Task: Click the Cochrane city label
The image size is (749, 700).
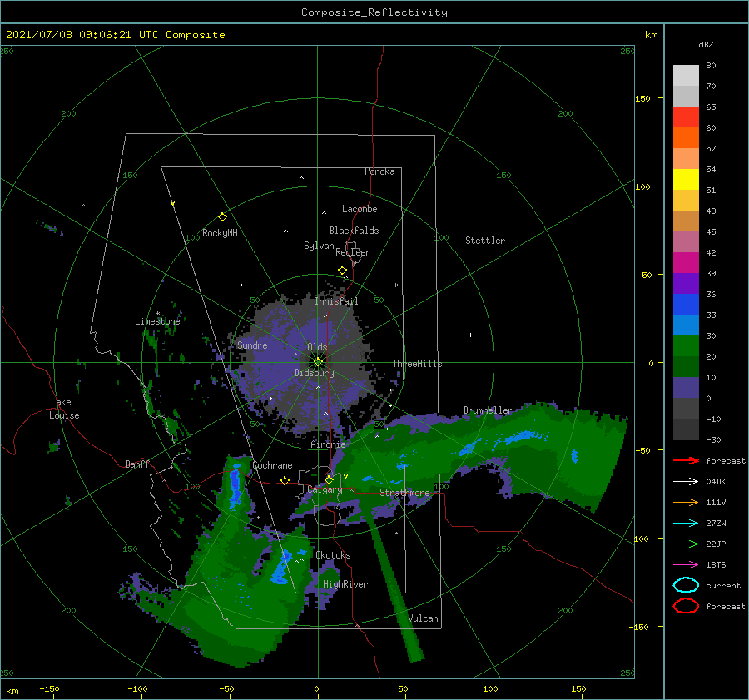Action: 272,465
